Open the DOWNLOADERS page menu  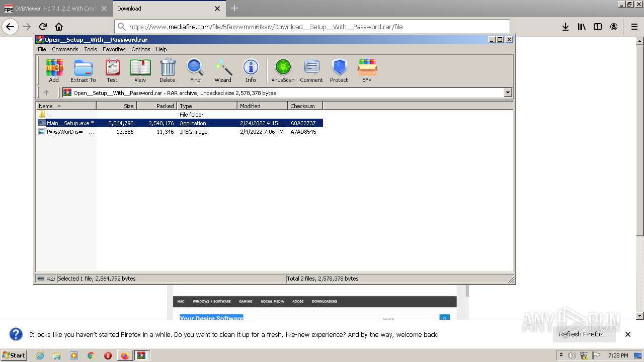tap(325, 302)
